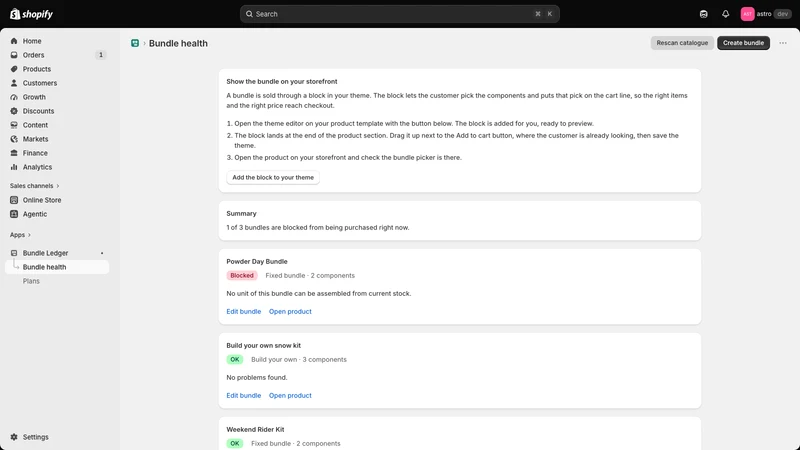Click OK badge on Build your own snow kit

pos(235,360)
